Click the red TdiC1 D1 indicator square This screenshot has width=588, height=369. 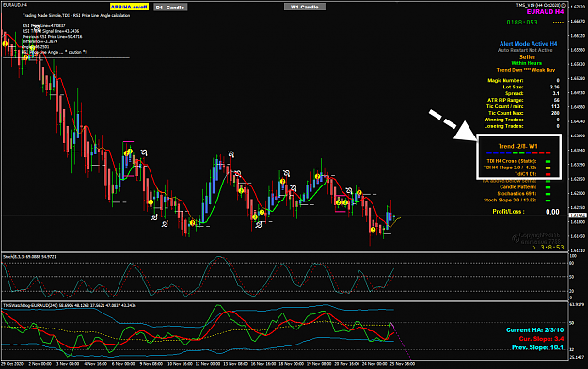click(x=548, y=174)
